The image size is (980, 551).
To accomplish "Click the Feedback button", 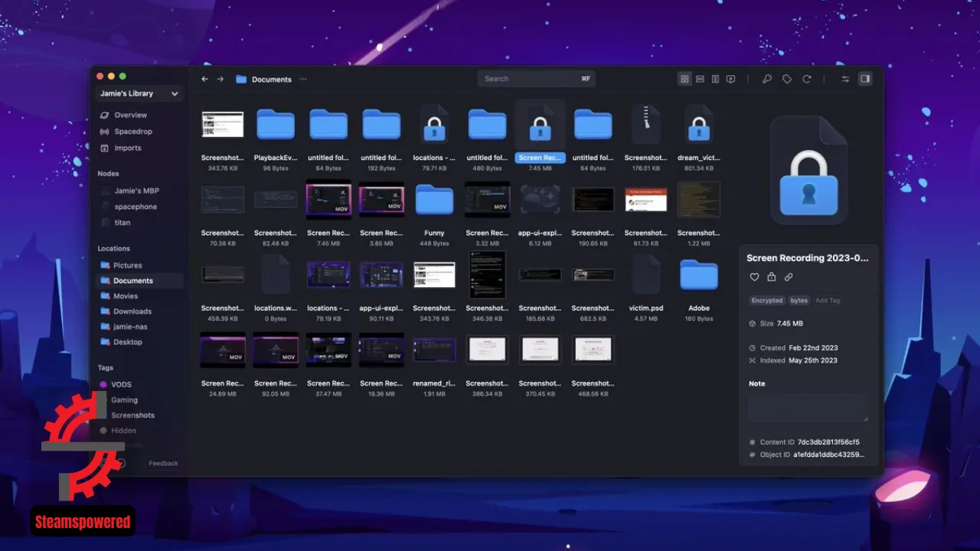I will click(163, 463).
